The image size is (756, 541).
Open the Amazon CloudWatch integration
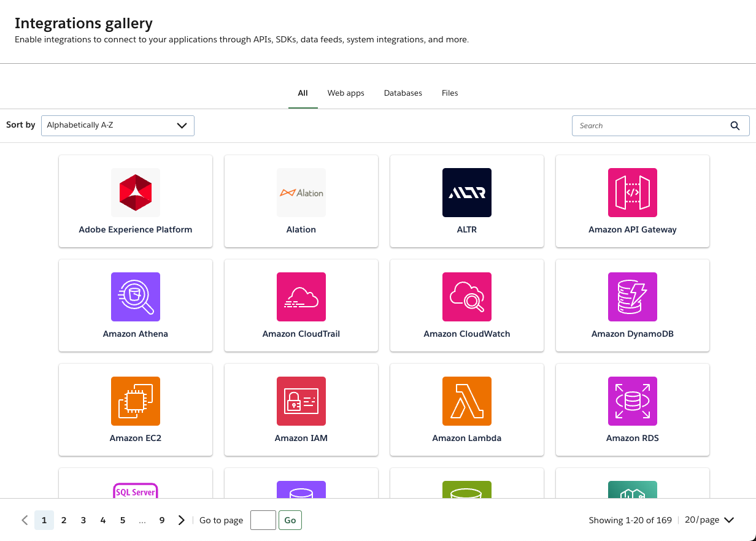pos(466,305)
